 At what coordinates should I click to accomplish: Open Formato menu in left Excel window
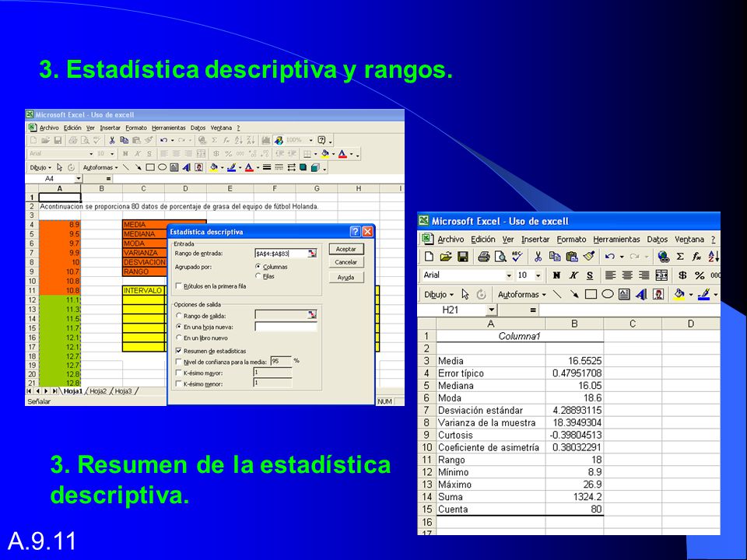point(136,128)
